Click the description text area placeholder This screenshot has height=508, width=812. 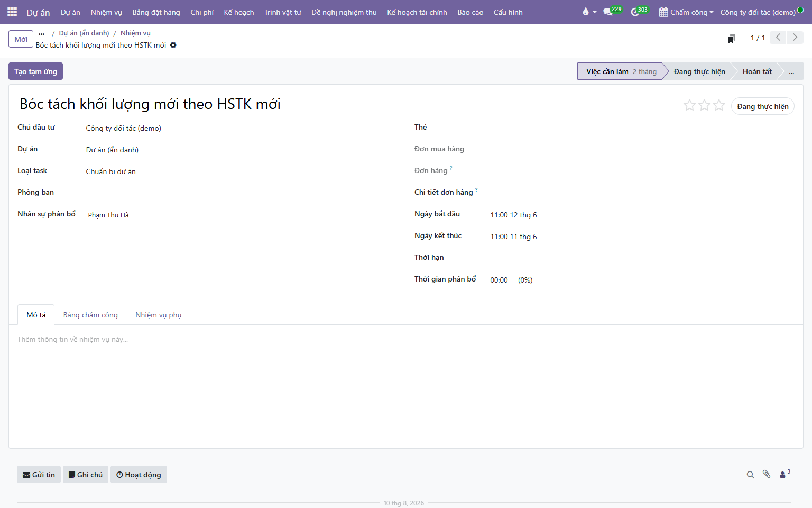[x=72, y=339]
